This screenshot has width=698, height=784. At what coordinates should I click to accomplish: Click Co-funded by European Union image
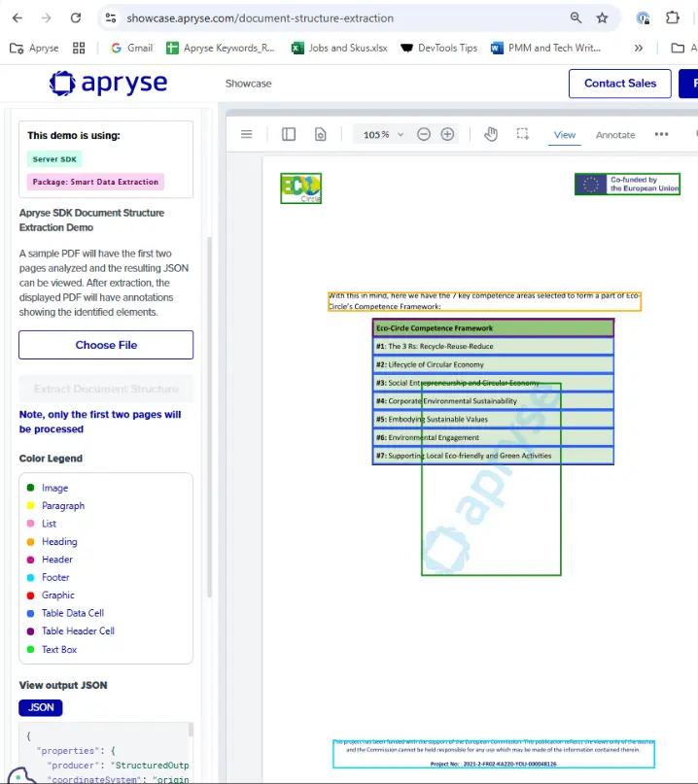[627, 184]
